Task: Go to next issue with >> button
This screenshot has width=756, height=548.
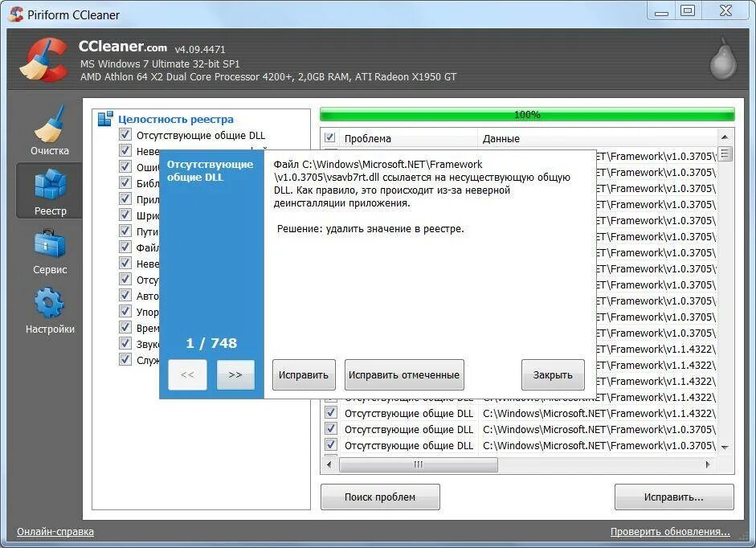Action: (235, 374)
